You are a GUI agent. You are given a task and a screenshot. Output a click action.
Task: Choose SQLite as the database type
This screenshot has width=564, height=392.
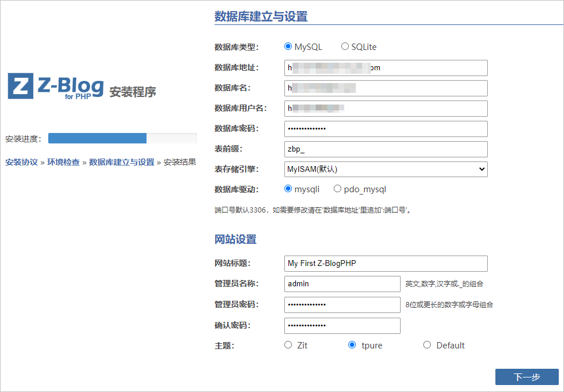pos(345,46)
